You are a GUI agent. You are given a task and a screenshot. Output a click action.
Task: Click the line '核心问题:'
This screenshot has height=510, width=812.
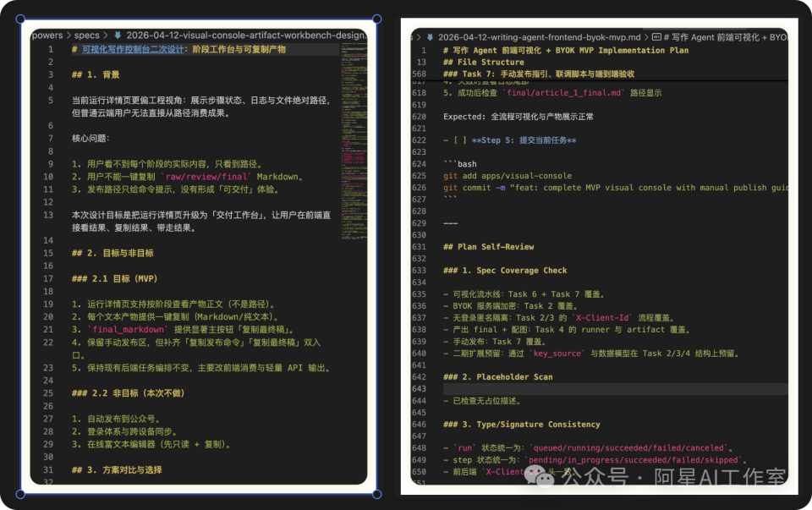[91, 138]
